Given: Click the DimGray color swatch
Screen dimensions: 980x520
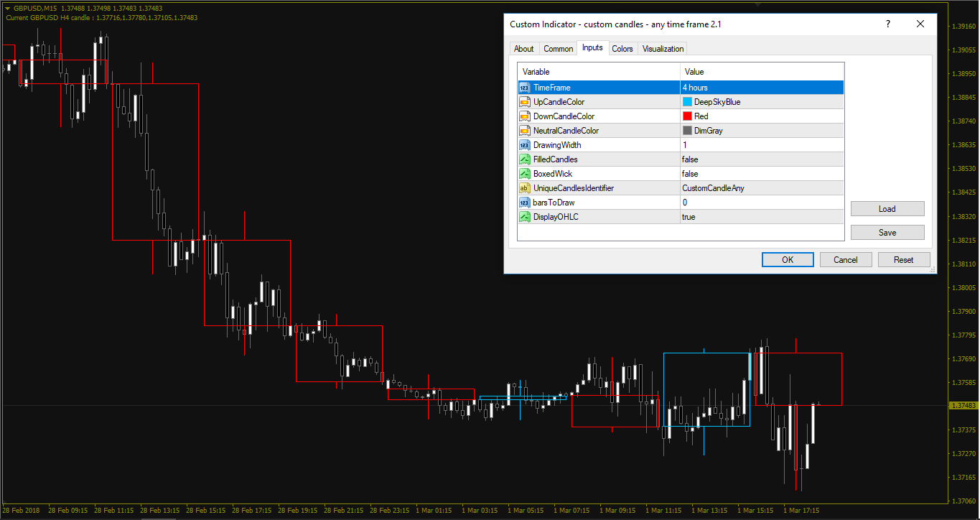Looking at the screenshot, I should tap(687, 131).
